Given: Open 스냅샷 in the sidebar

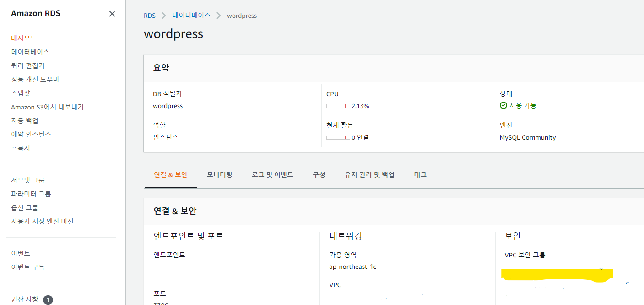Looking at the screenshot, I should 21,93.
